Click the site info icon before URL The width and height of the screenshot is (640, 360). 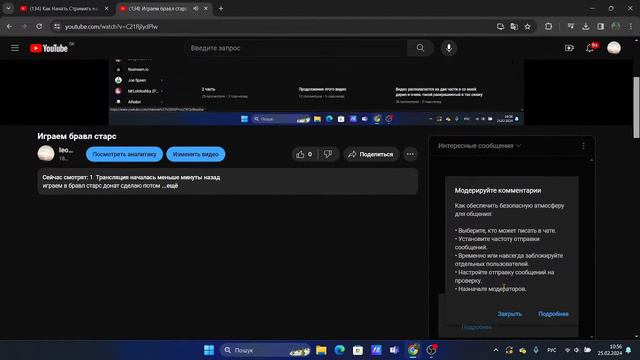click(57, 27)
